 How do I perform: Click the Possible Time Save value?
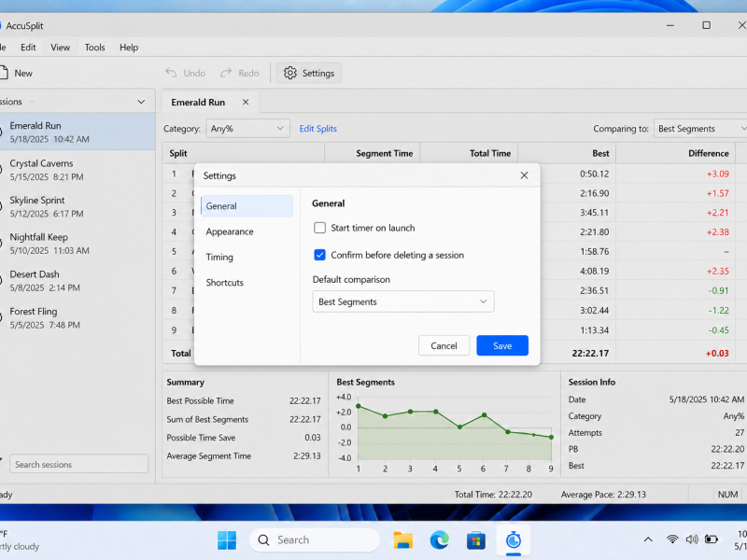click(313, 437)
